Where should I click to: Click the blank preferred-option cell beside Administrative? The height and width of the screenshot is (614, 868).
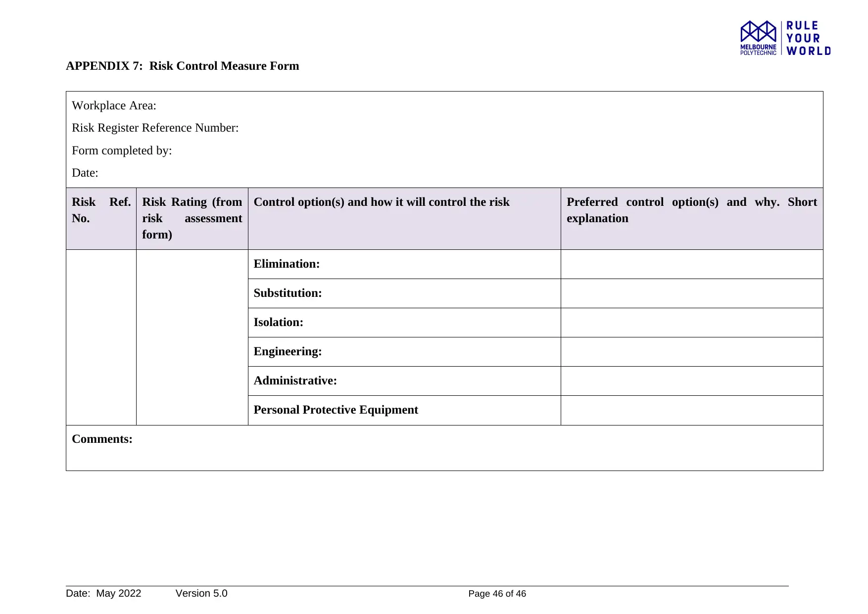coord(692,381)
